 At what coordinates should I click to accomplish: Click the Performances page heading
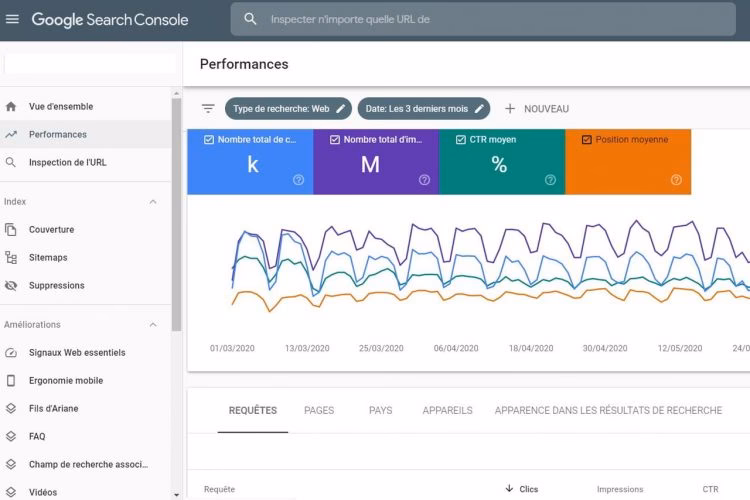(x=244, y=64)
